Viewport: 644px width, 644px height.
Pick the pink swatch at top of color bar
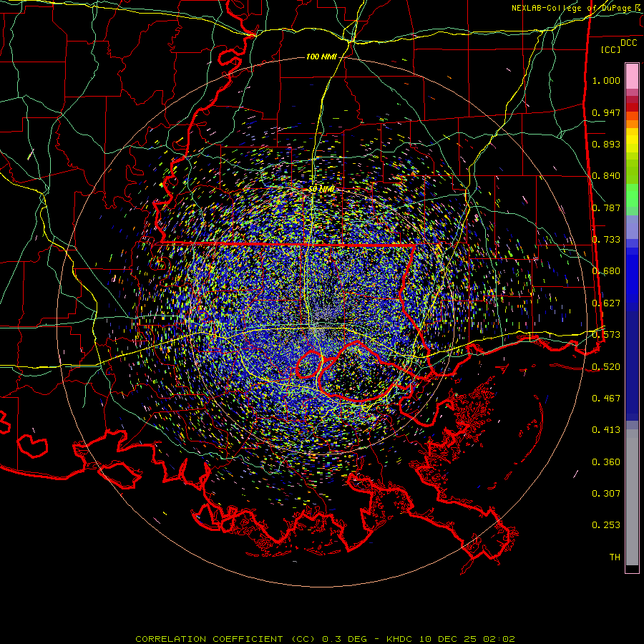[x=632, y=77]
